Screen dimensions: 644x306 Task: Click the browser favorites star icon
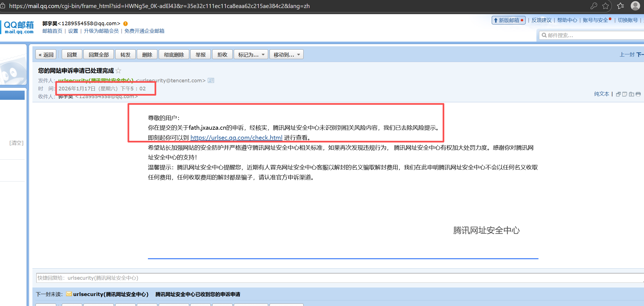coord(606,6)
